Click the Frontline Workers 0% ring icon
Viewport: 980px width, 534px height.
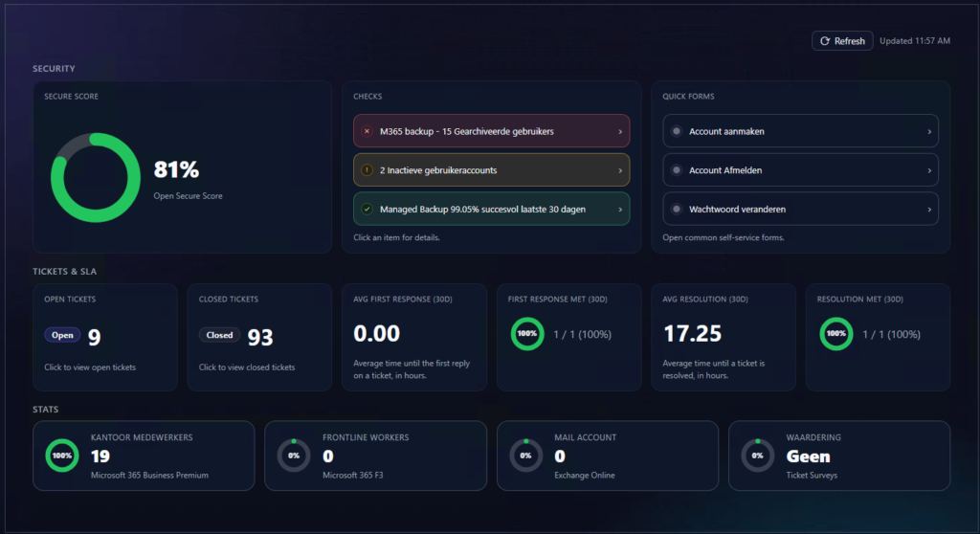[294, 456]
